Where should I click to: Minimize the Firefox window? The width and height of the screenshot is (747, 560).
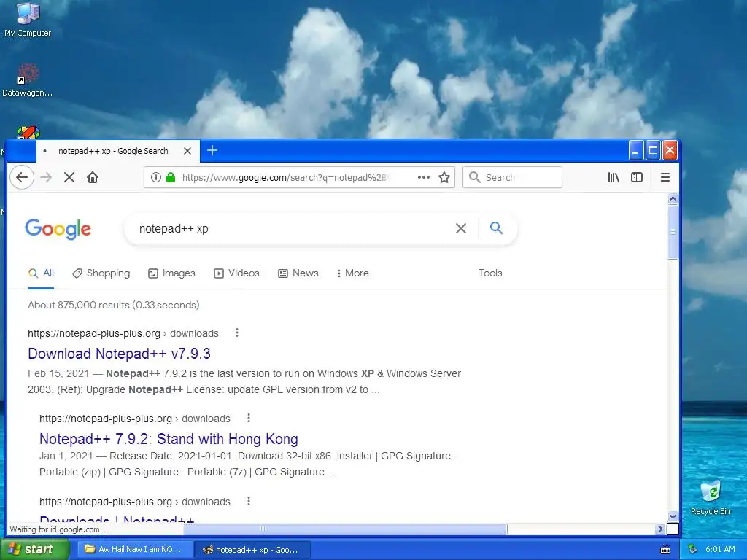click(635, 150)
